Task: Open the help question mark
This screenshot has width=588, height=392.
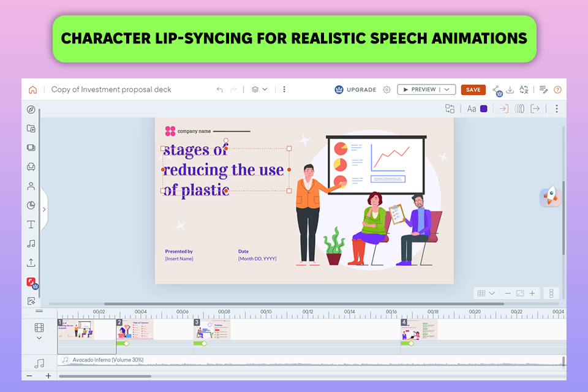Action: (557, 89)
